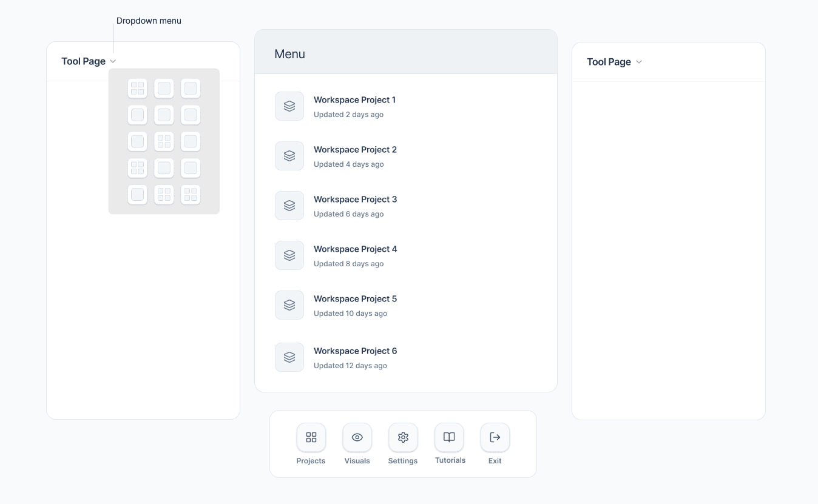
Task: Select the four-square tile in the dropdown grid's third row
Action: 164,141
